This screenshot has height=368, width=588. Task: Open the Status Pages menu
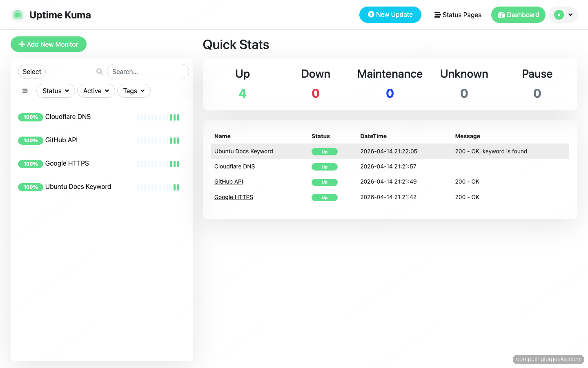coord(458,15)
